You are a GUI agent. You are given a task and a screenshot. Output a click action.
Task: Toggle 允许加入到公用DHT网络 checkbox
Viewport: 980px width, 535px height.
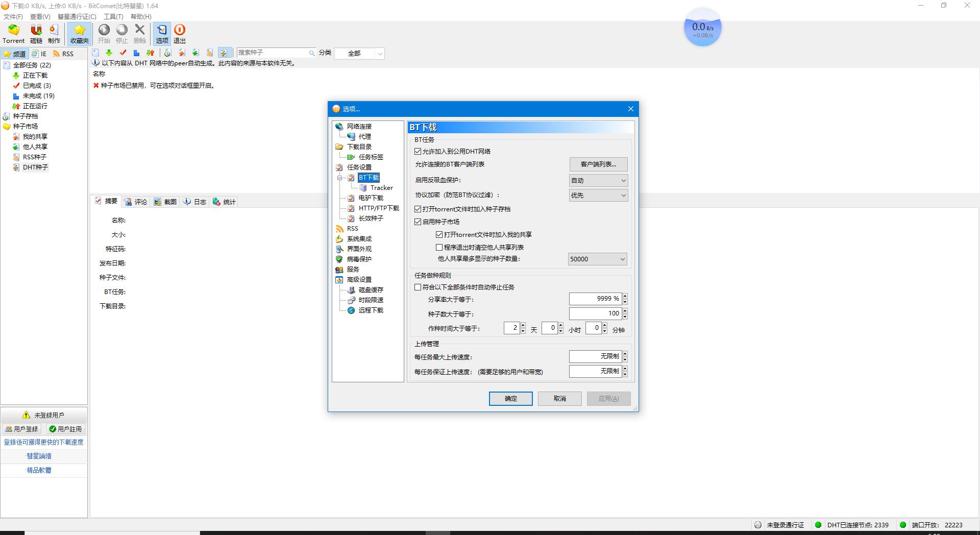click(x=418, y=151)
